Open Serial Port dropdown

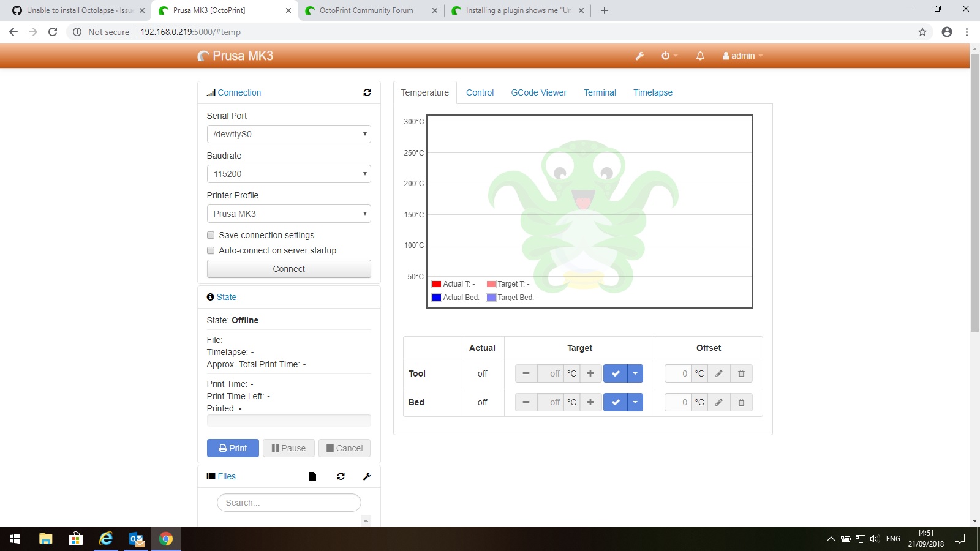point(289,134)
